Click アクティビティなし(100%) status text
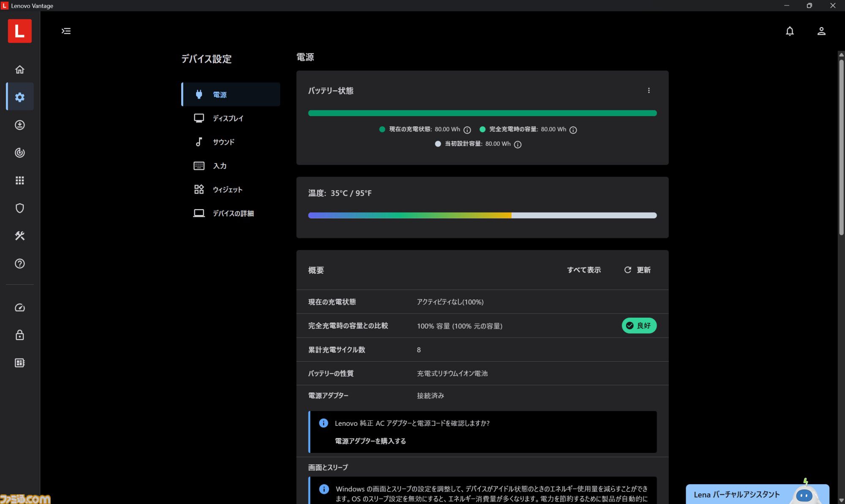The image size is (845, 504). pos(450,302)
